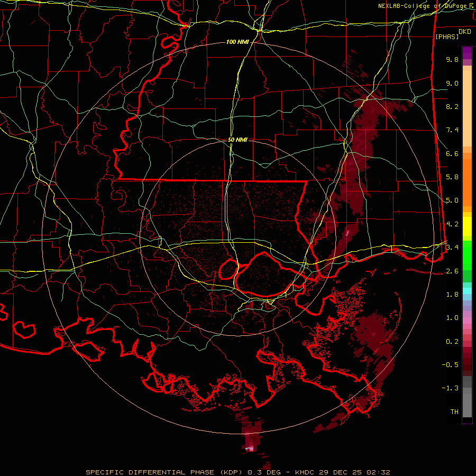
Task: Click the 1.0 scale value
Action: (452, 318)
